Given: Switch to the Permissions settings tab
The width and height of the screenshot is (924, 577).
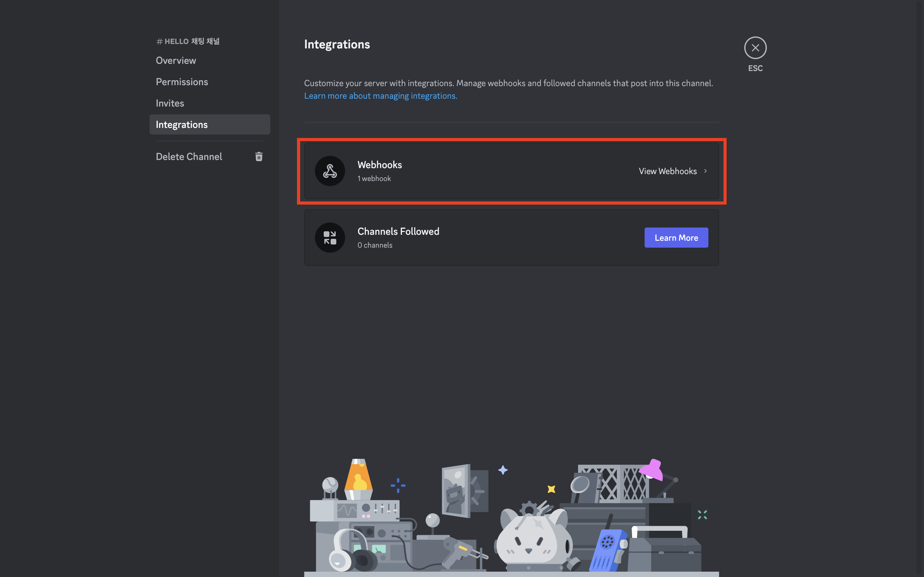Looking at the screenshot, I should [182, 82].
